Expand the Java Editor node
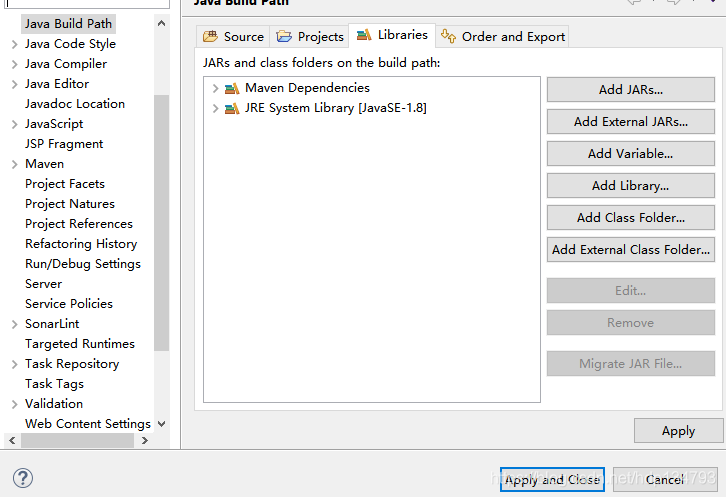The height and width of the screenshot is (497, 726). coord(14,84)
